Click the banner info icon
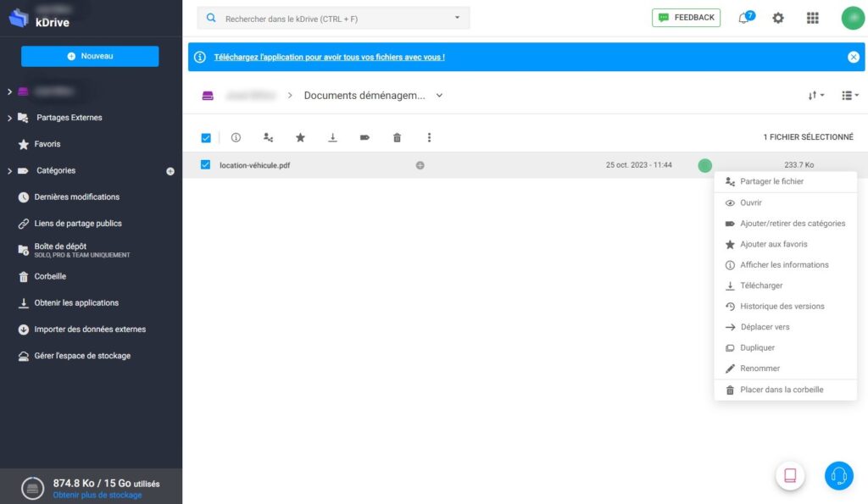The width and height of the screenshot is (868, 504). tap(200, 57)
